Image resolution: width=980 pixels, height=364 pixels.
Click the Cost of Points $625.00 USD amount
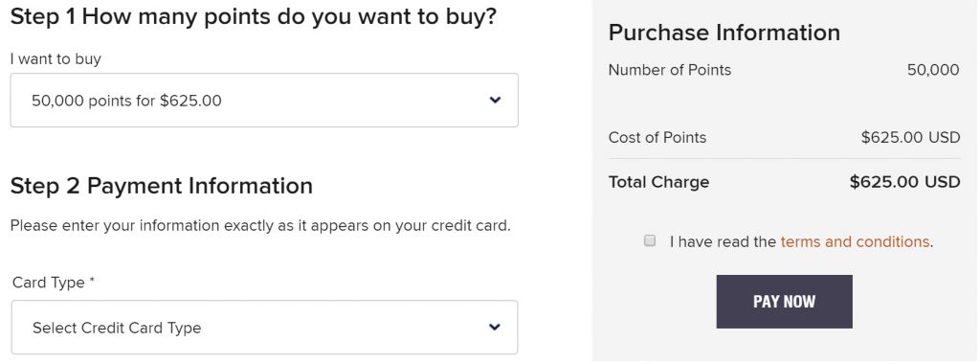[910, 138]
